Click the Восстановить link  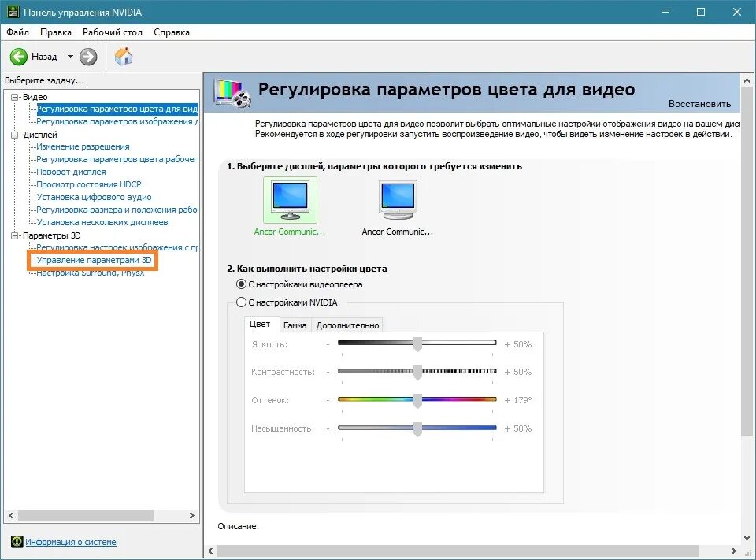[x=699, y=104]
